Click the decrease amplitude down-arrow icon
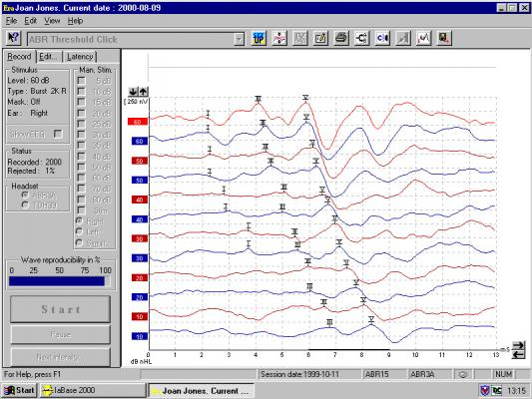The height and width of the screenshot is (399, 532). [x=134, y=91]
